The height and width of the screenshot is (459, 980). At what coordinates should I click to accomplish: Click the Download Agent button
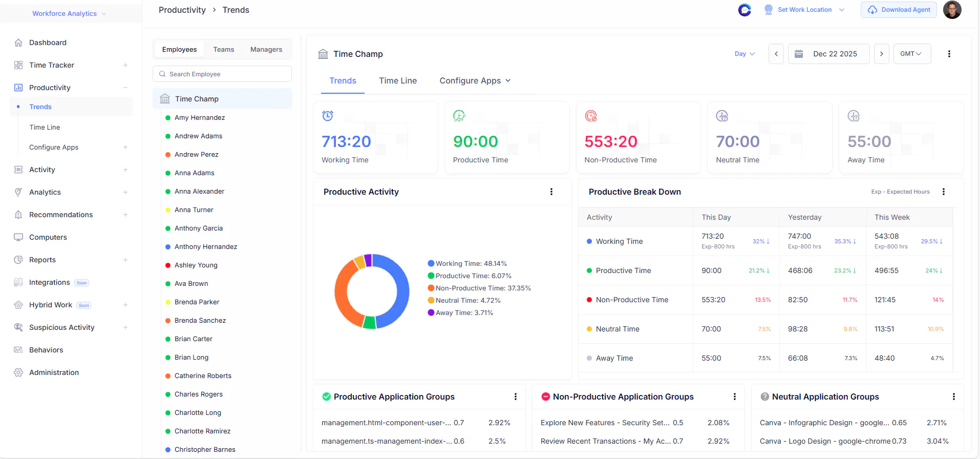pyautogui.click(x=899, y=10)
